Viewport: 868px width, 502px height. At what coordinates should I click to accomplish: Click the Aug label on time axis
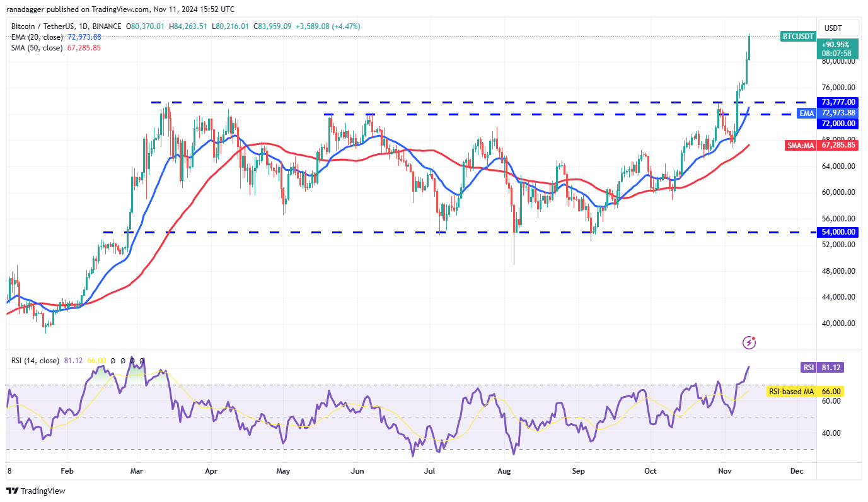click(x=503, y=471)
